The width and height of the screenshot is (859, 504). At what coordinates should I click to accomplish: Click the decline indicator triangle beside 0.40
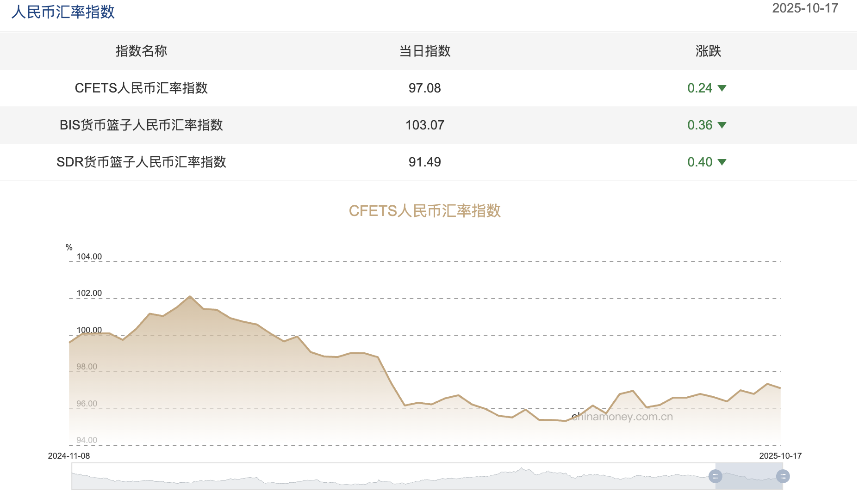(x=722, y=162)
